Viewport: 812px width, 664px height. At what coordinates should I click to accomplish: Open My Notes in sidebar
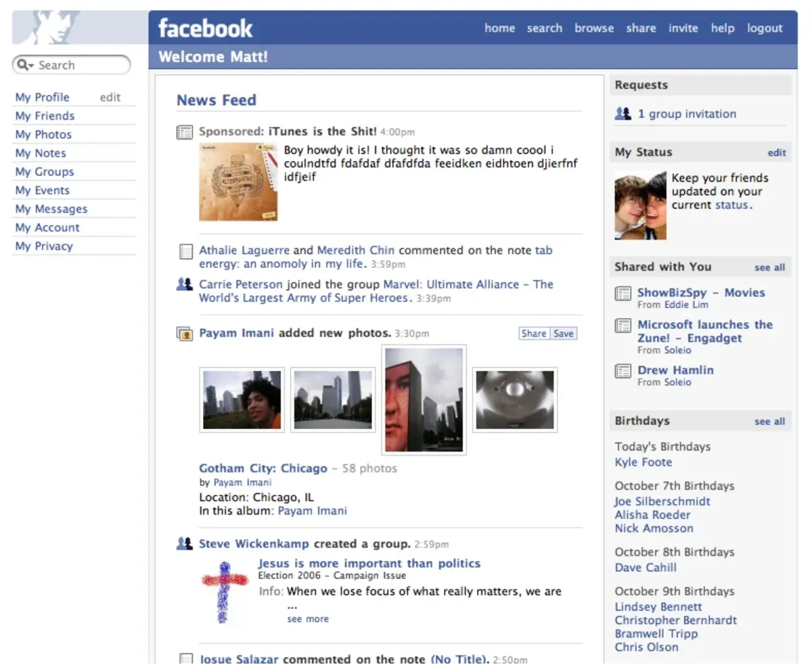[x=41, y=153]
